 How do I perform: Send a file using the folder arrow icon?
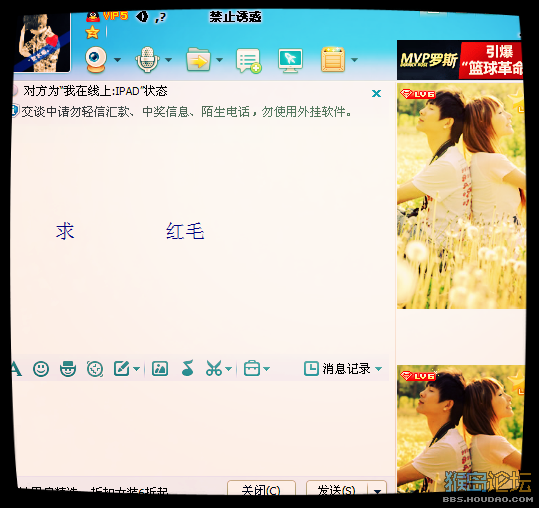click(198, 60)
